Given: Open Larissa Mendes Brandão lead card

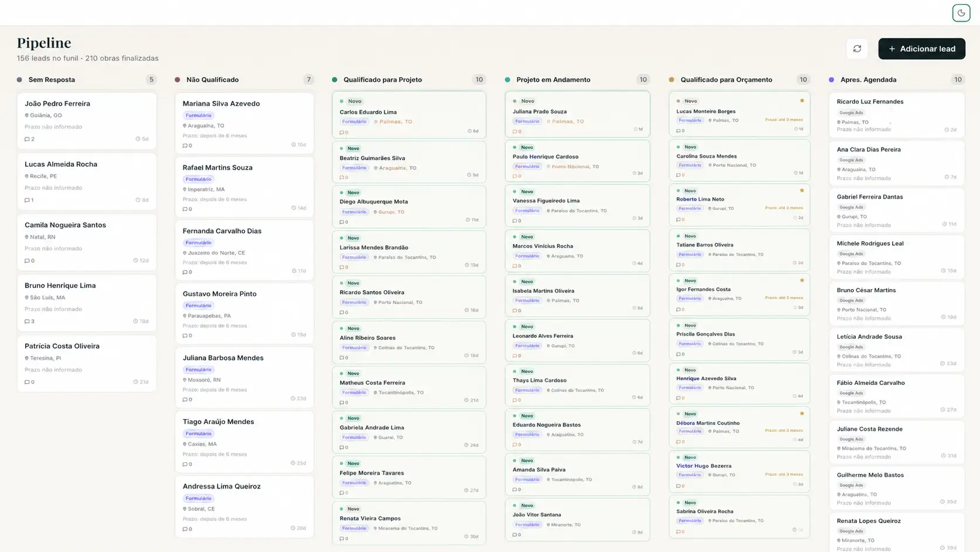Looking at the screenshot, I should [409, 252].
